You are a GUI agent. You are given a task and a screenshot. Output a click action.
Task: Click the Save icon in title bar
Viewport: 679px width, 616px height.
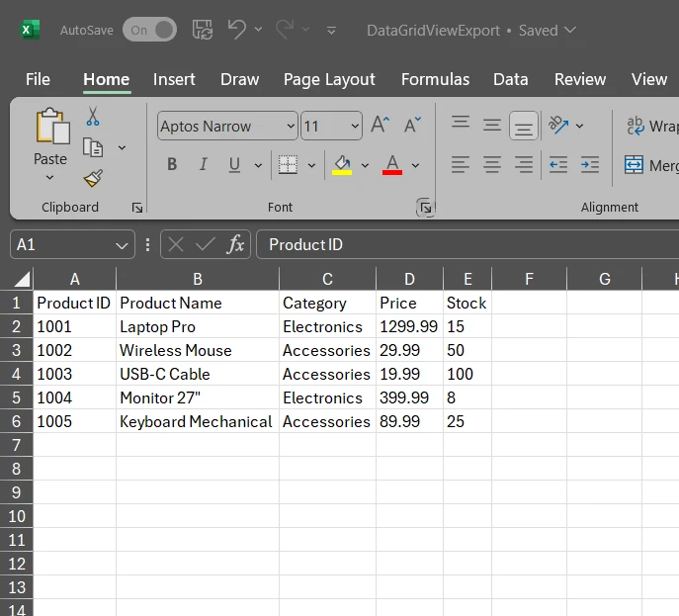(203, 30)
